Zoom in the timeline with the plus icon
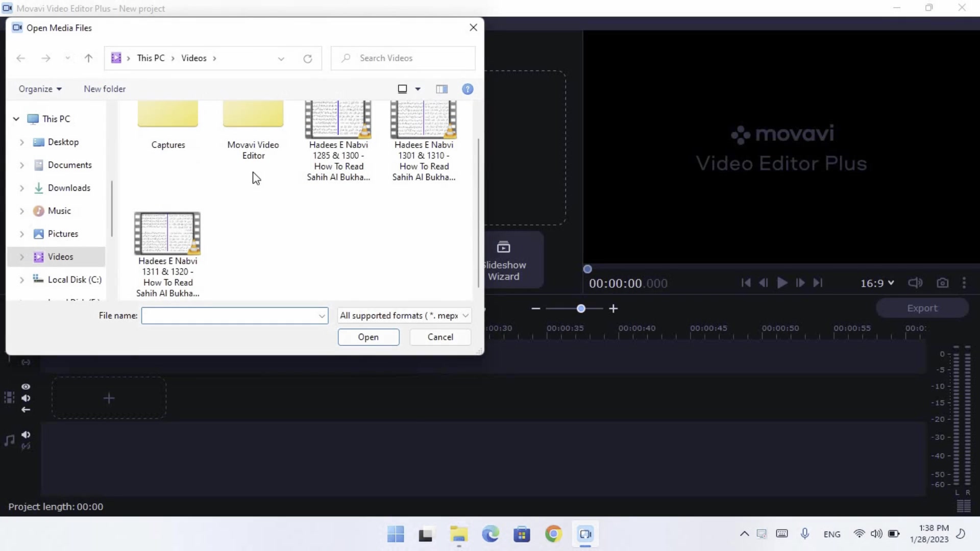 tap(614, 309)
